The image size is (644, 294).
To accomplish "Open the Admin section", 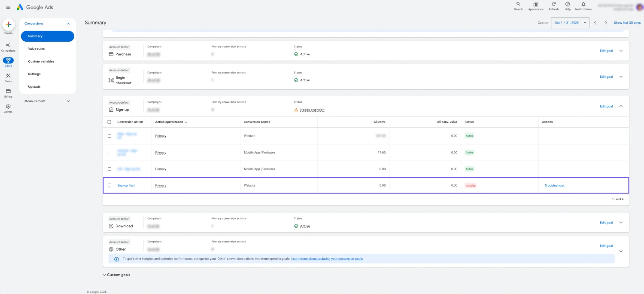I will (x=8, y=108).
